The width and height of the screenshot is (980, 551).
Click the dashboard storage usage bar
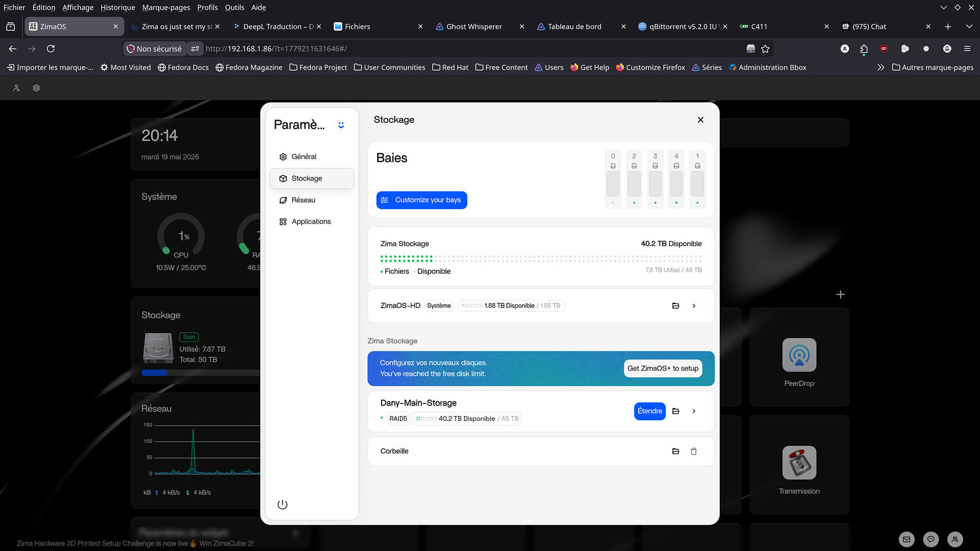[201, 373]
